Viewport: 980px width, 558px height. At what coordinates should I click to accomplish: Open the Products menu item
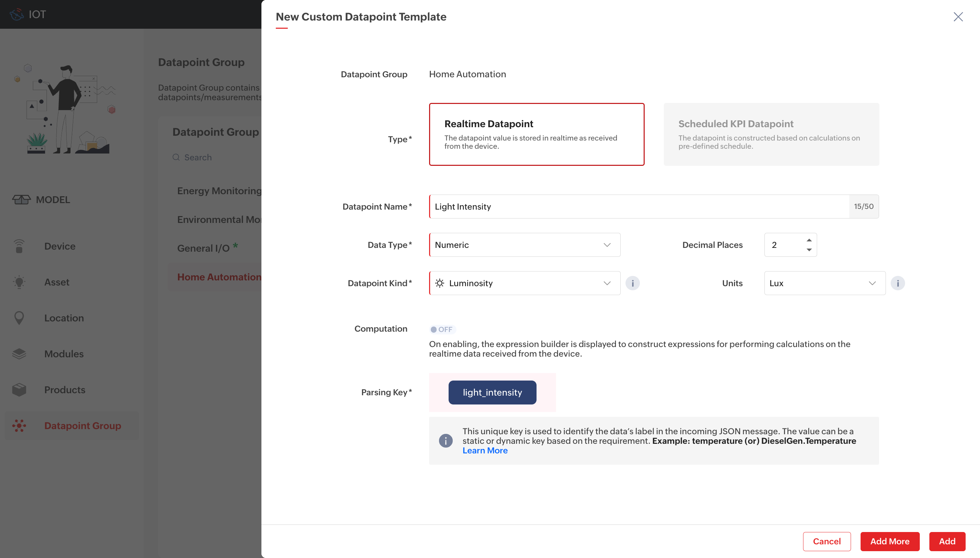[72, 390]
